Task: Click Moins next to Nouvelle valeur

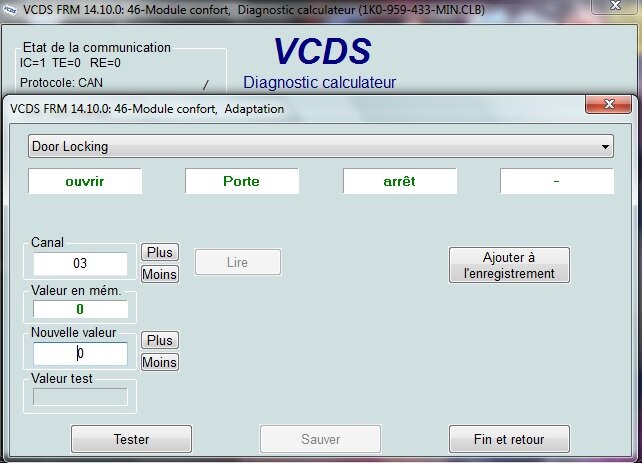Action: 160,362
